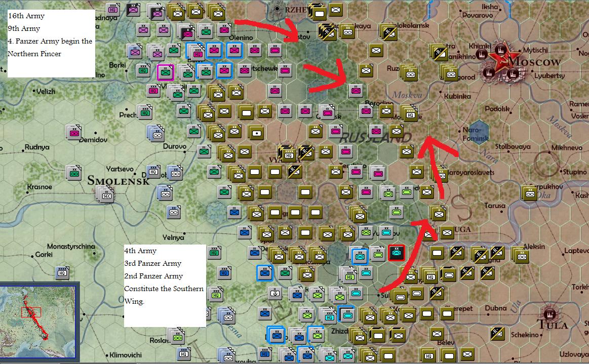Select the Soviet unit stack at Serpukhov
Viewport: 589px width, 364px height.
click(x=530, y=193)
